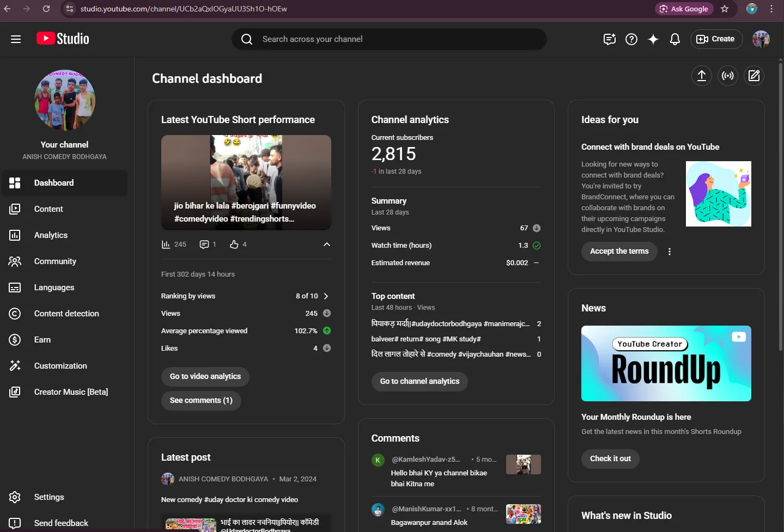Open the channel feedback icon in header
The width and height of the screenshot is (784, 532).
tap(610, 39)
